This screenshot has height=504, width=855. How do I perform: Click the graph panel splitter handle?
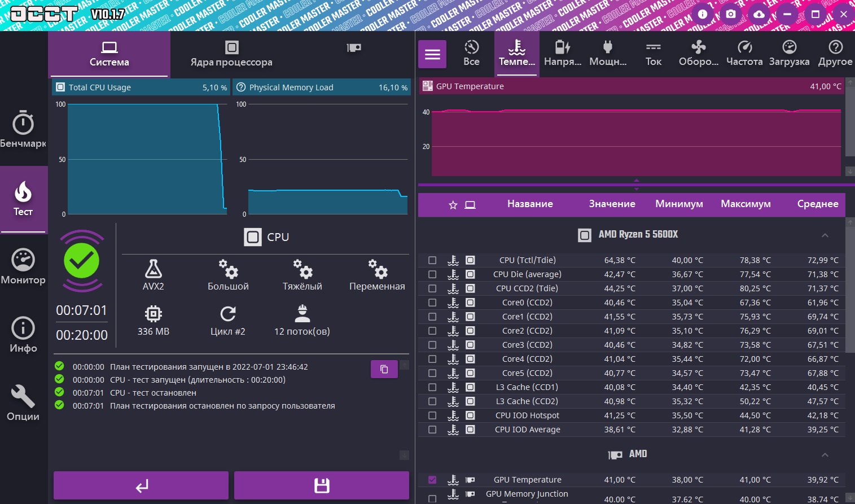click(637, 185)
